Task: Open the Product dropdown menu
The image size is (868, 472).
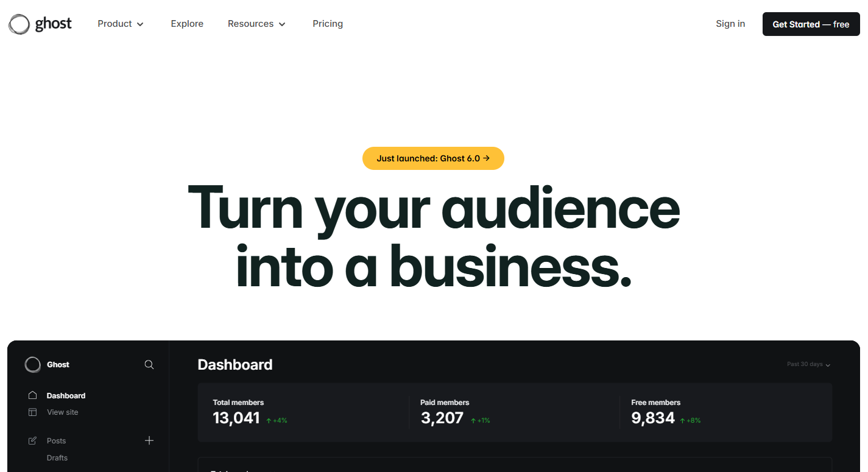Action: pos(121,24)
